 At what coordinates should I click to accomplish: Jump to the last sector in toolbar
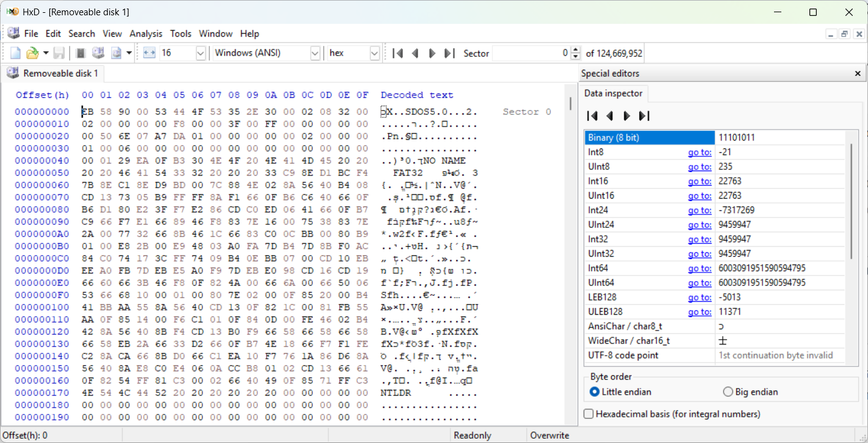449,53
